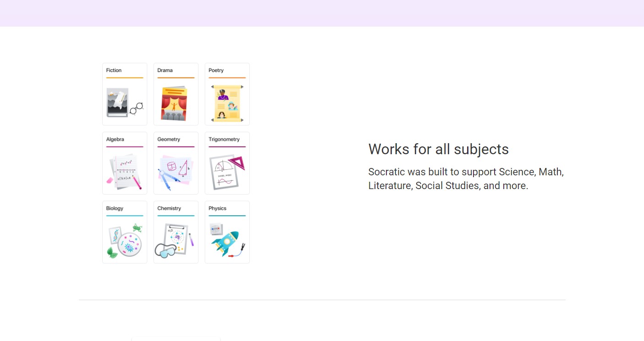Click the Physics rocket icon
644x341 pixels.
(x=227, y=240)
